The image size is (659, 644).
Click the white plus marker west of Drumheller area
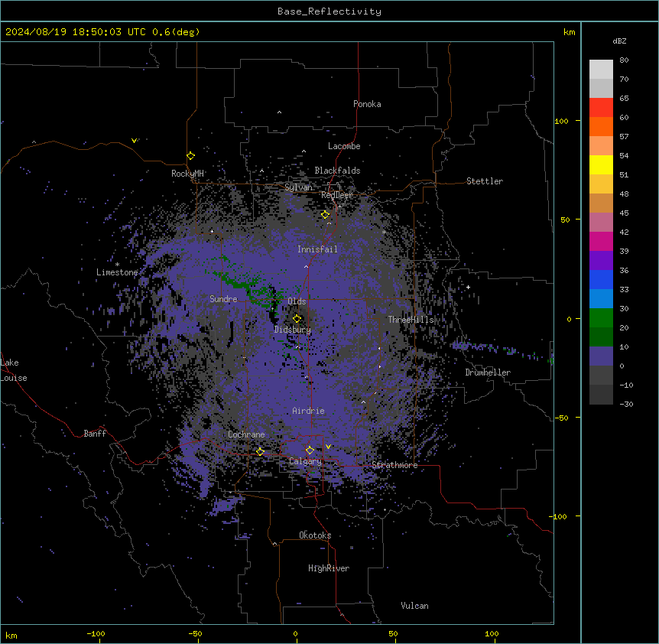[x=468, y=287]
